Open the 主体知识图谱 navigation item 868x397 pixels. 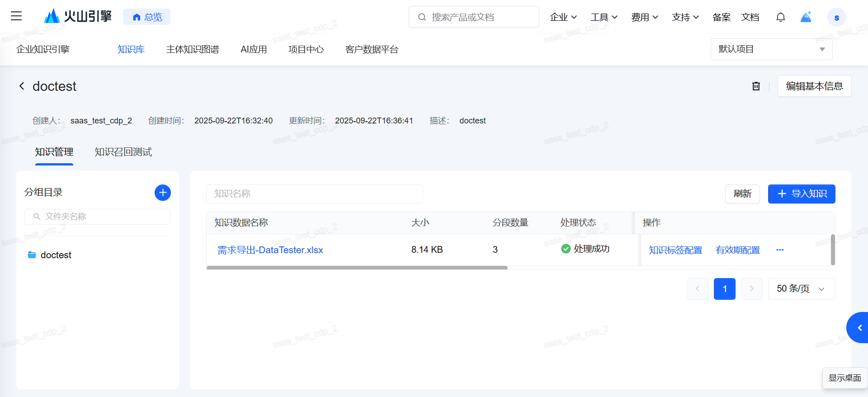point(192,49)
